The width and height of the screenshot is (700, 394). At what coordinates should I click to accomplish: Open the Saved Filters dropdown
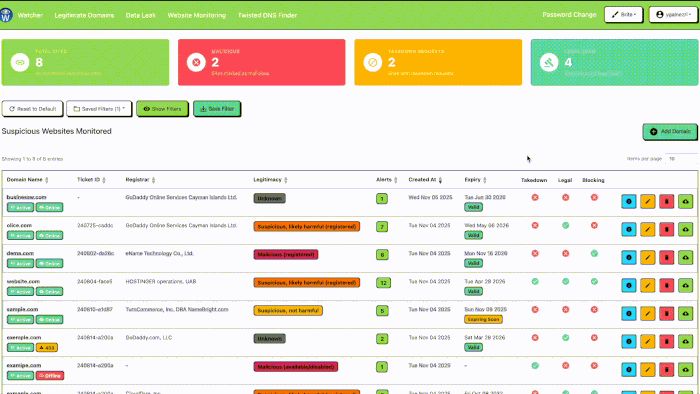tap(99, 109)
